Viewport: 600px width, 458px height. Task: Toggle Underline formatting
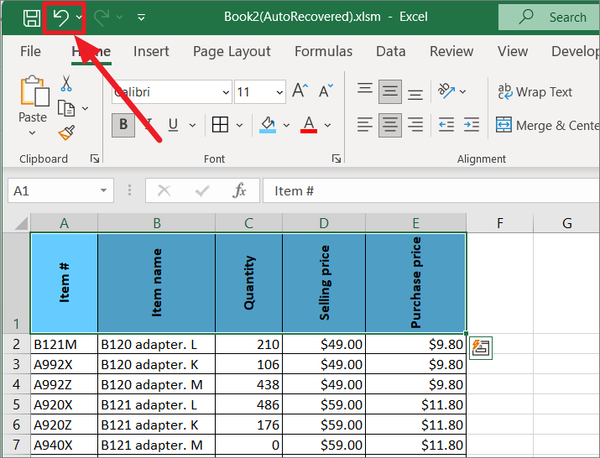click(173, 125)
